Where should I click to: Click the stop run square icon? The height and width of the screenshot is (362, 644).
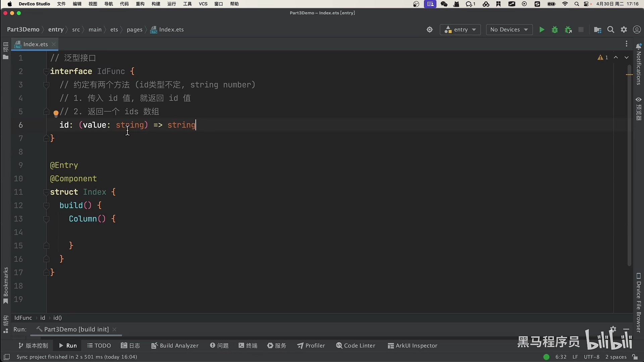[x=581, y=30]
